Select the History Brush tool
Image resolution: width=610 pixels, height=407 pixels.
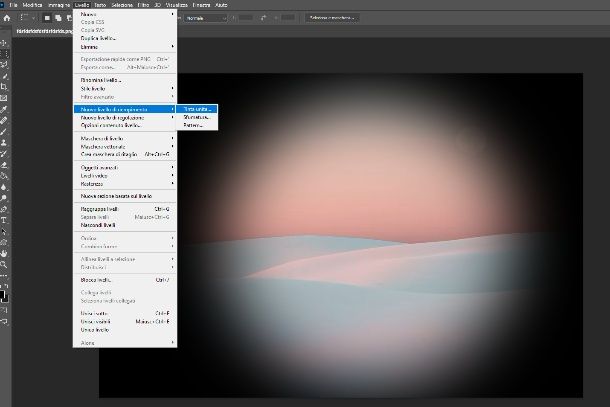coord(4,154)
